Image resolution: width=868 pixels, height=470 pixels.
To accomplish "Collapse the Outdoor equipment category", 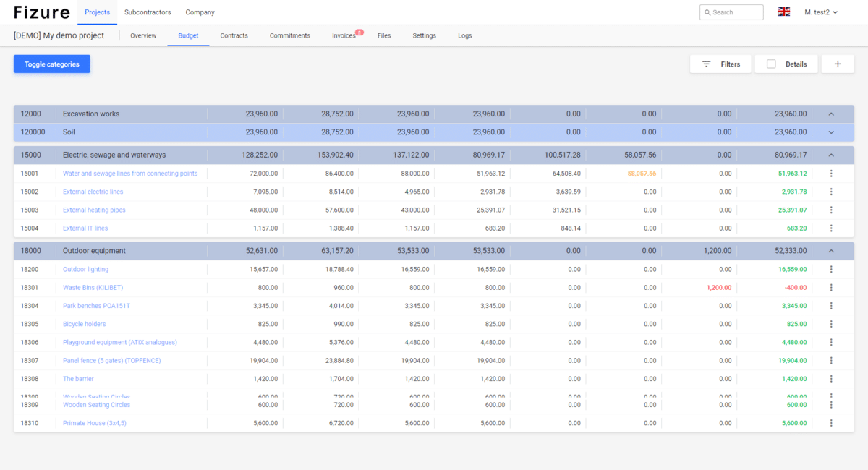I will [831, 251].
